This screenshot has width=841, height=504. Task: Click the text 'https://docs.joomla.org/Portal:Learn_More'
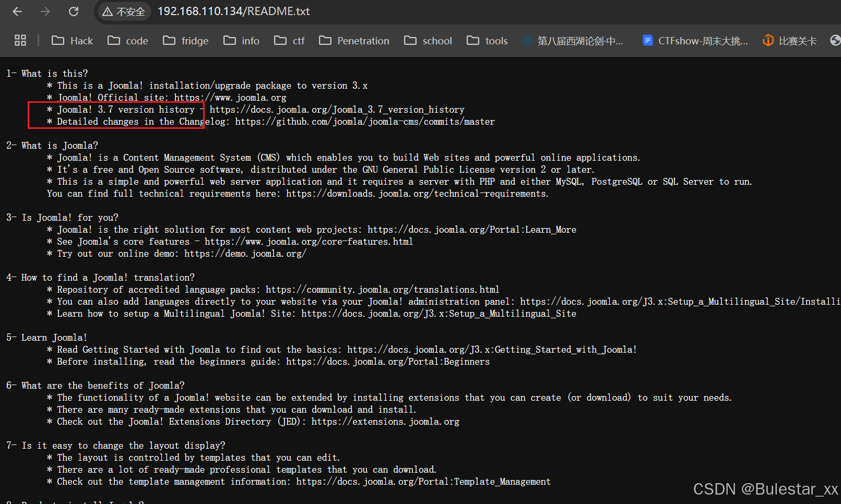point(472,230)
